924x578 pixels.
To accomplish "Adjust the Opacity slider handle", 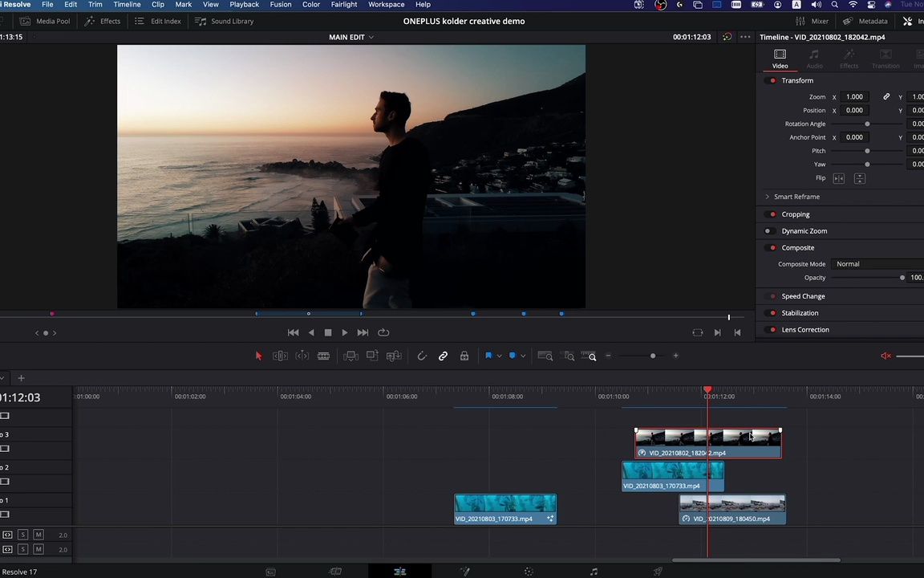I will coord(902,278).
